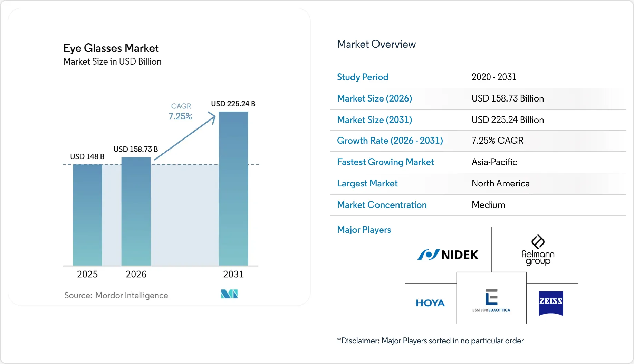Click the Major Players disclaimer text
The height and width of the screenshot is (364, 634).
[430, 341]
